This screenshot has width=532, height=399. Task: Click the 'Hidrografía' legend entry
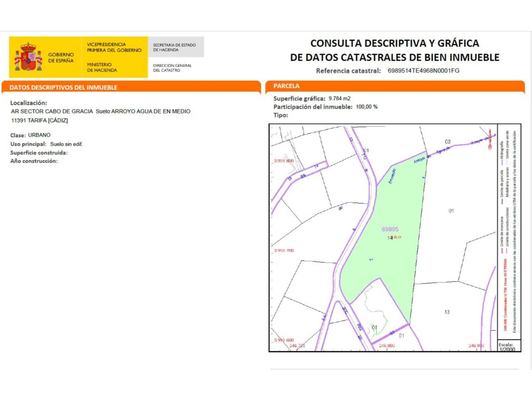click(502, 151)
